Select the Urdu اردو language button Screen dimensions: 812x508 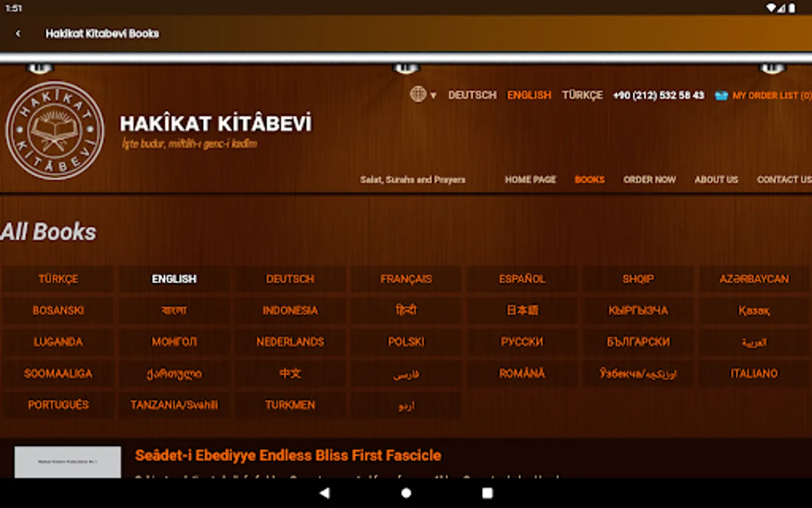coord(406,405)
